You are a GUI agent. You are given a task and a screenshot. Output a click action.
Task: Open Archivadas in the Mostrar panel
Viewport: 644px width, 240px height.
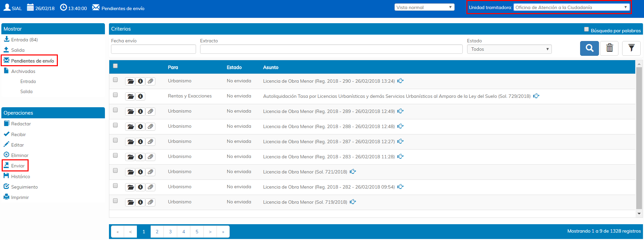23,71
